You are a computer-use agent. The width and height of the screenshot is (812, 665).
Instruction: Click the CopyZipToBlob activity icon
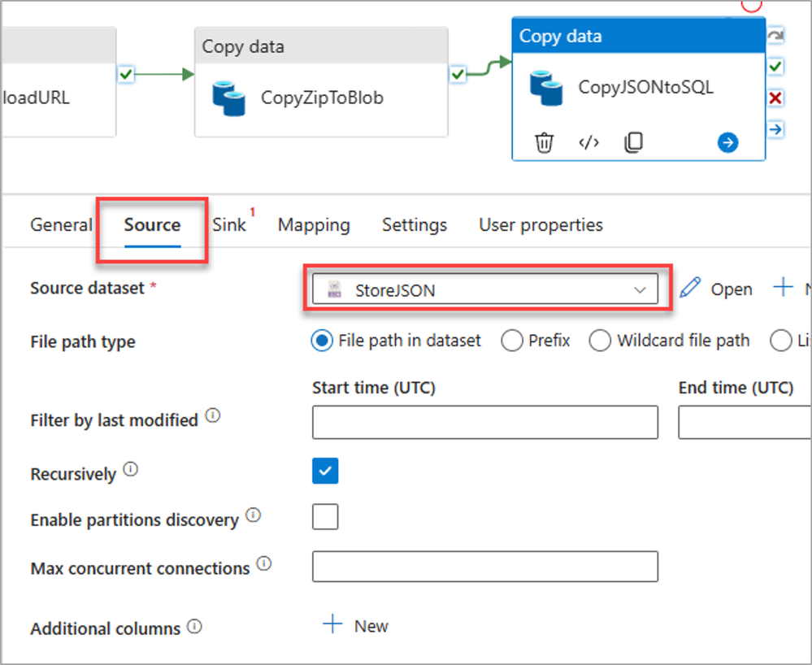228,98
